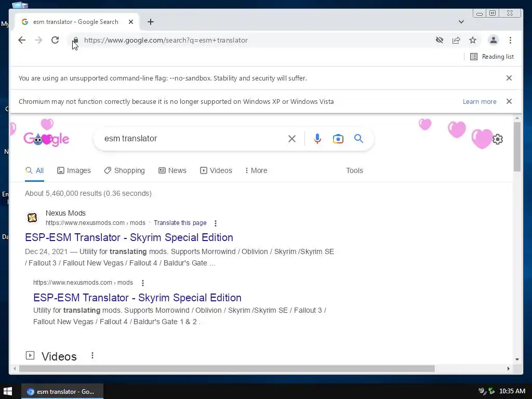Click the horizontal scroll right arrow
The image size is (532, 399).
click(508, 368)
